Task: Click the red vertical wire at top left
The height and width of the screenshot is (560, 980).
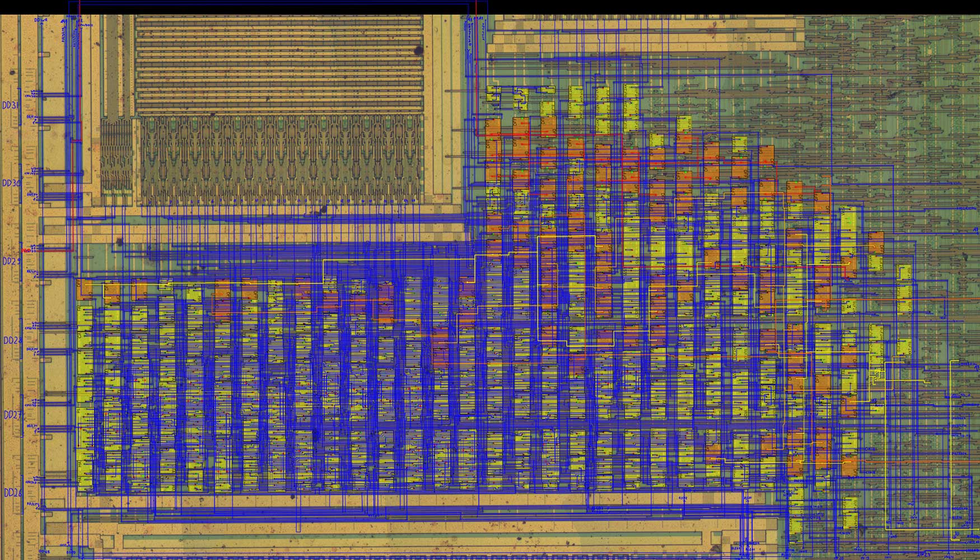Action: click(80, 8)
